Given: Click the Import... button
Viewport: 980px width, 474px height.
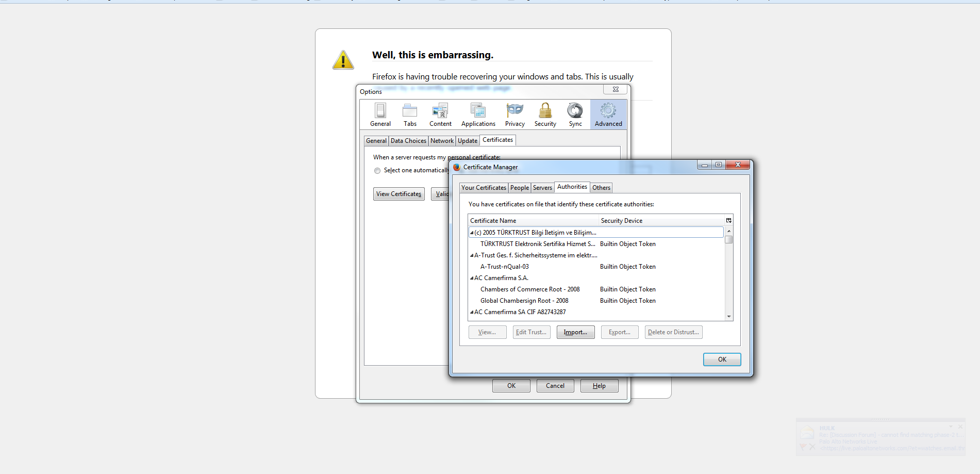Looking at the screenshot, I should tap(575, 332).
